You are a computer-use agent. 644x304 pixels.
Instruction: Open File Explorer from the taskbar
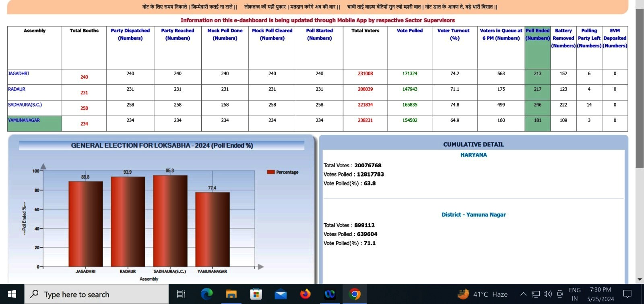tap(231, 294)
